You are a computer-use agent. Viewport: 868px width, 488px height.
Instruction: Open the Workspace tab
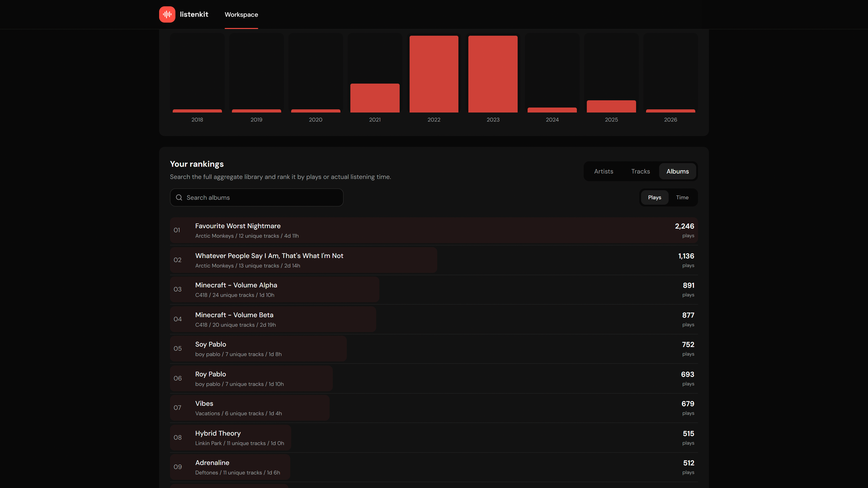point(241,14)
